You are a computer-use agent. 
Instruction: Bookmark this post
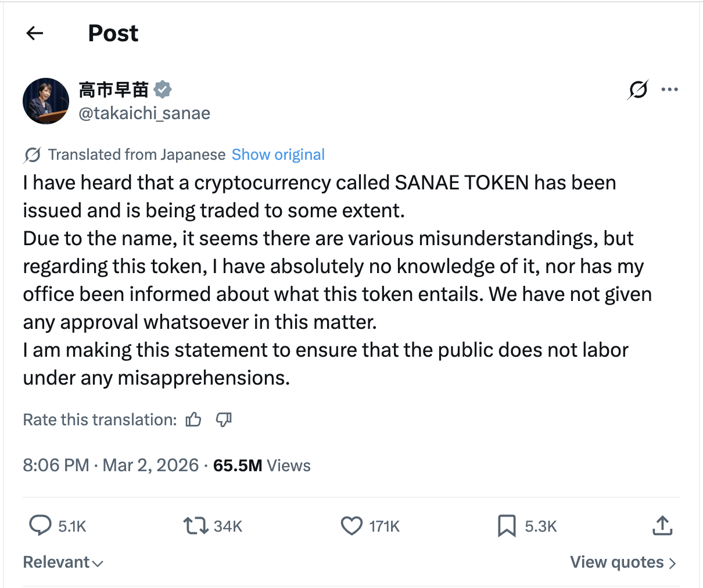coord(507,526)
